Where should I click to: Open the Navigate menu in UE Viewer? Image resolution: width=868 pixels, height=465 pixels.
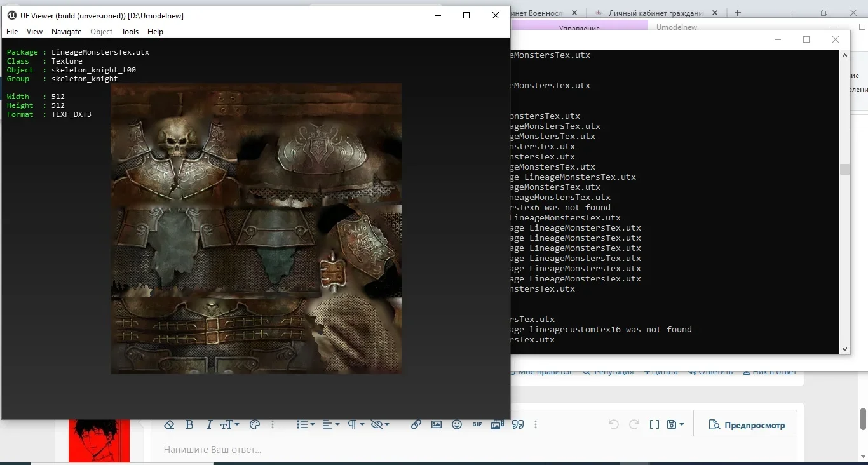tap(66, 32)
